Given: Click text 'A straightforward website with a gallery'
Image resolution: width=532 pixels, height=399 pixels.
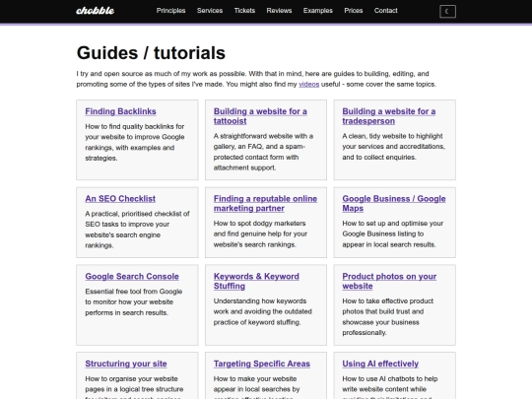Looking at the screenshot, I should click(x=263, y=152).
